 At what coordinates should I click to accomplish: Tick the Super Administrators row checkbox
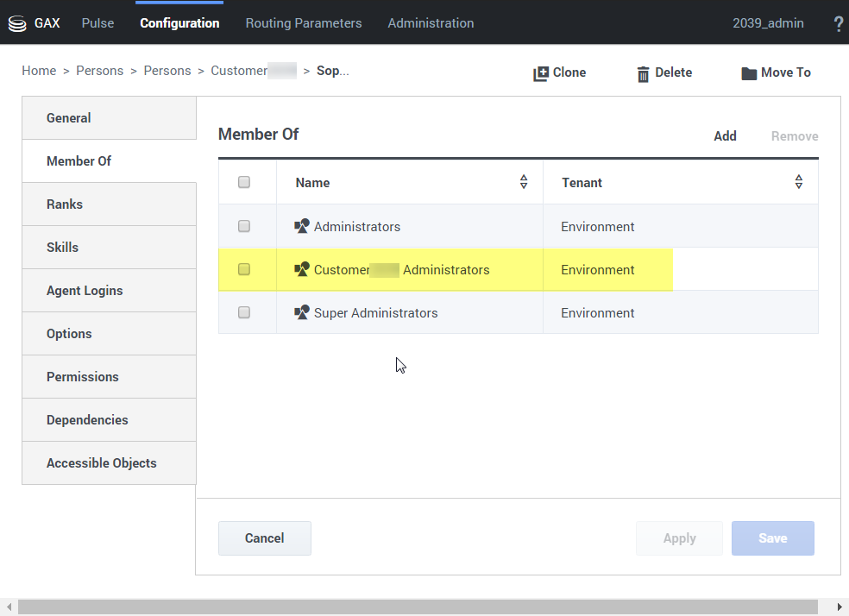coord(244,312)
